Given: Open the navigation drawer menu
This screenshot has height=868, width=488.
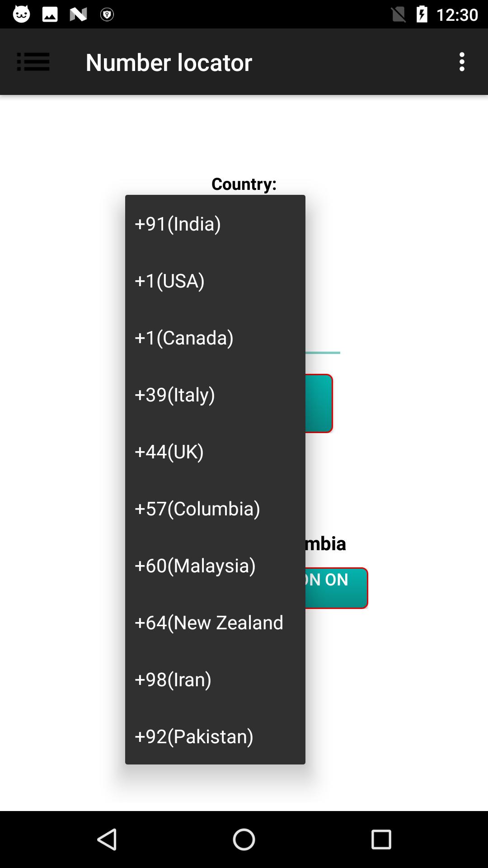Looking at the screenshot, I should [33, 62].
